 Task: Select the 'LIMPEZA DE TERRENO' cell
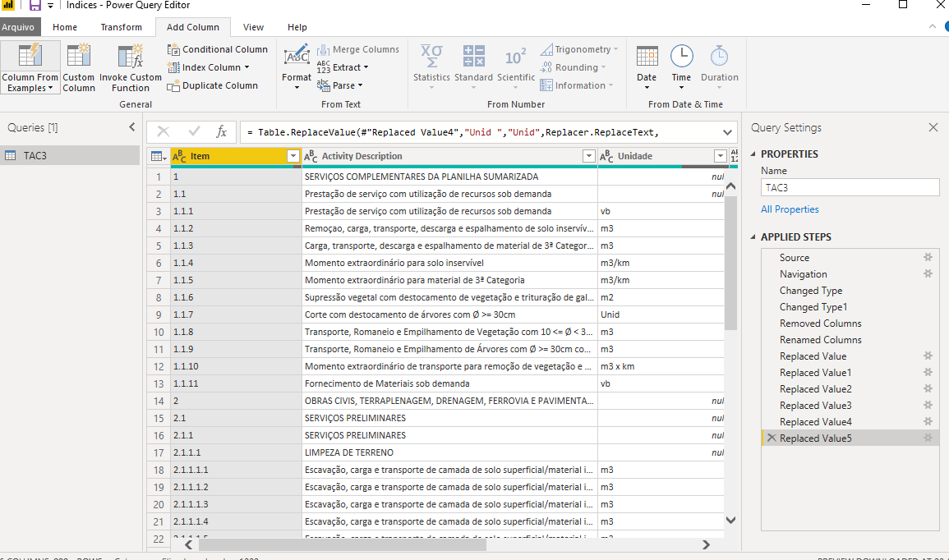coord(449,452)
